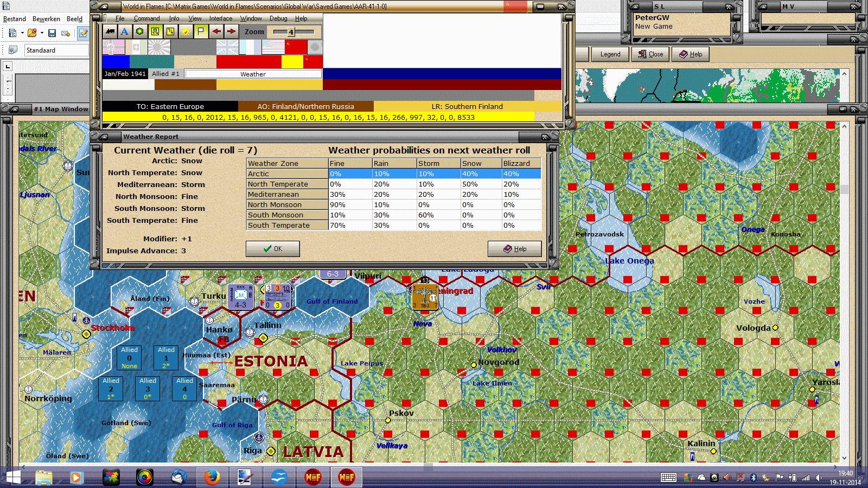Click the send document by email icon

(66, 33)
